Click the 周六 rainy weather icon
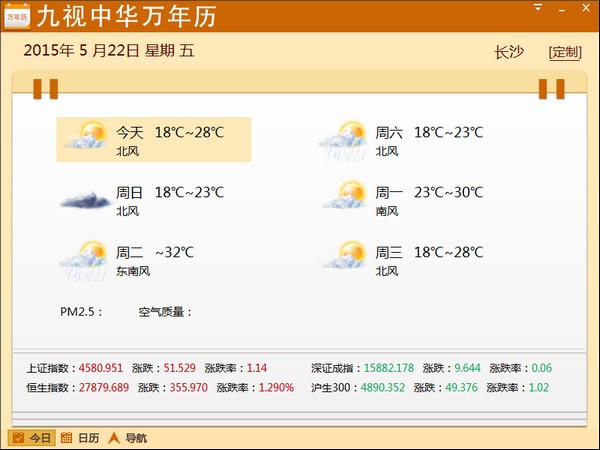 coord(343,140)
